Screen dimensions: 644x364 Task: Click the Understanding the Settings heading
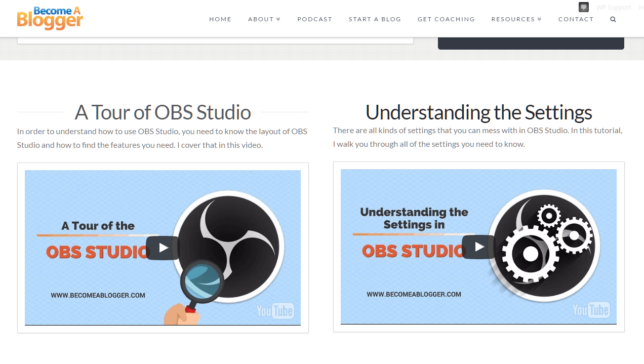pyautogui.click(x=478, y=112)
